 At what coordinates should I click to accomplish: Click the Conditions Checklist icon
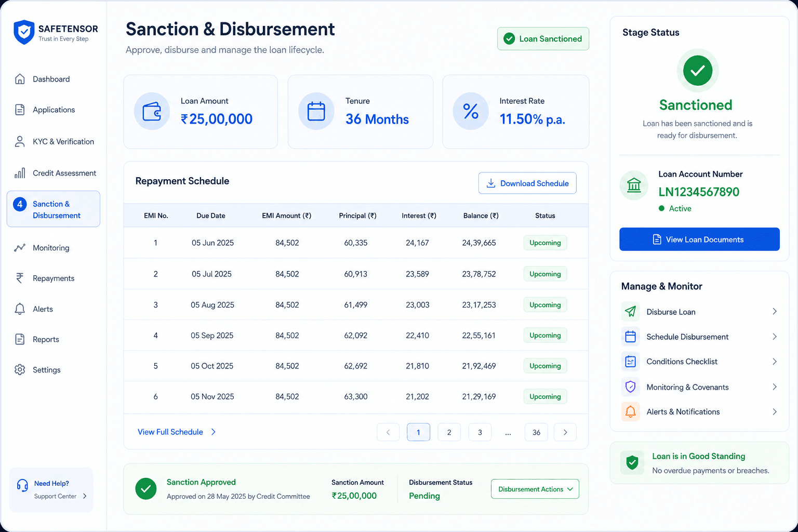(631, 362)
